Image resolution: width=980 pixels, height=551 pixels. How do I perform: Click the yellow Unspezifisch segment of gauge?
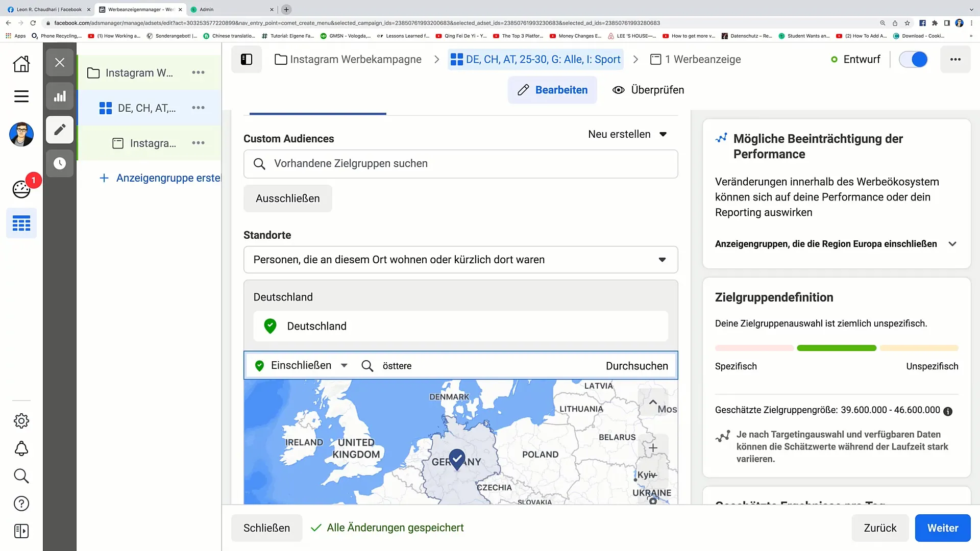(919, 348)
